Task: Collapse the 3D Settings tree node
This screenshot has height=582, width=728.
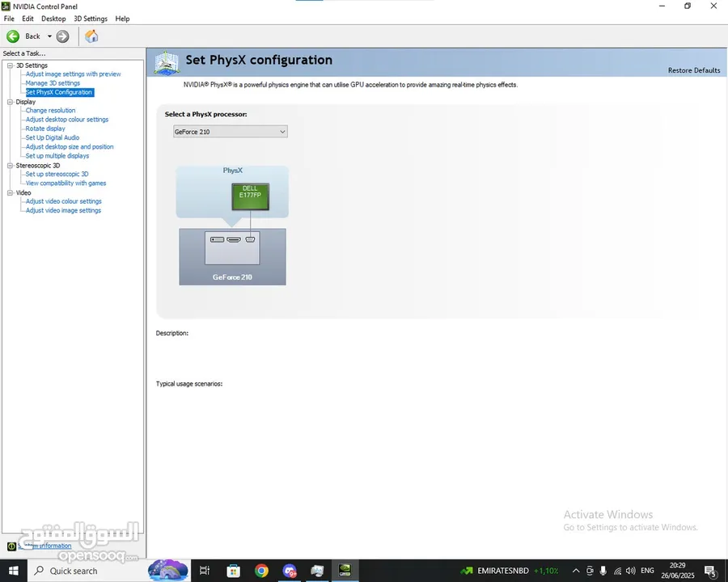Action: pos(10,65)
